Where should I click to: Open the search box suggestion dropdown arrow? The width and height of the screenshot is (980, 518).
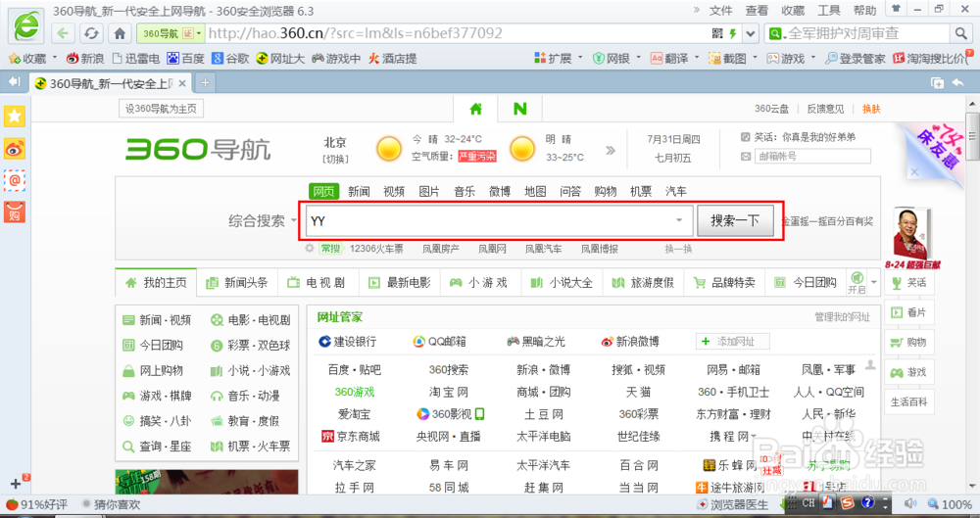point(679,220)
